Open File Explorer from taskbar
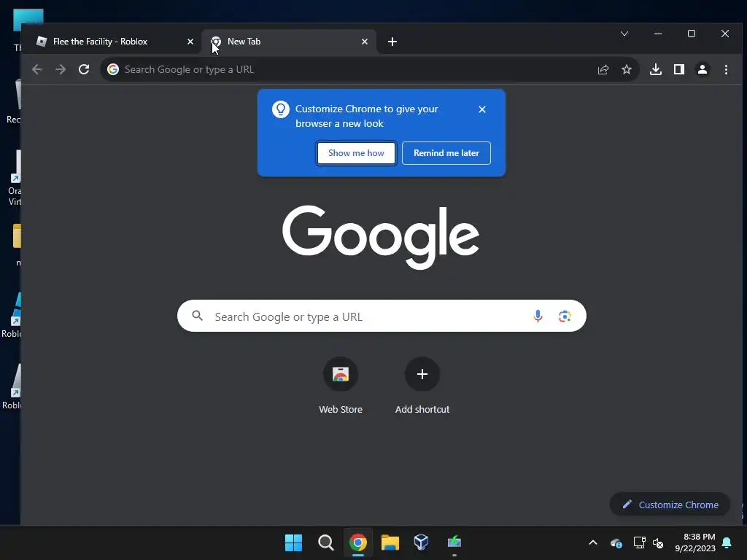The height and width of the screenshot is (560, 747). [390, 542]
